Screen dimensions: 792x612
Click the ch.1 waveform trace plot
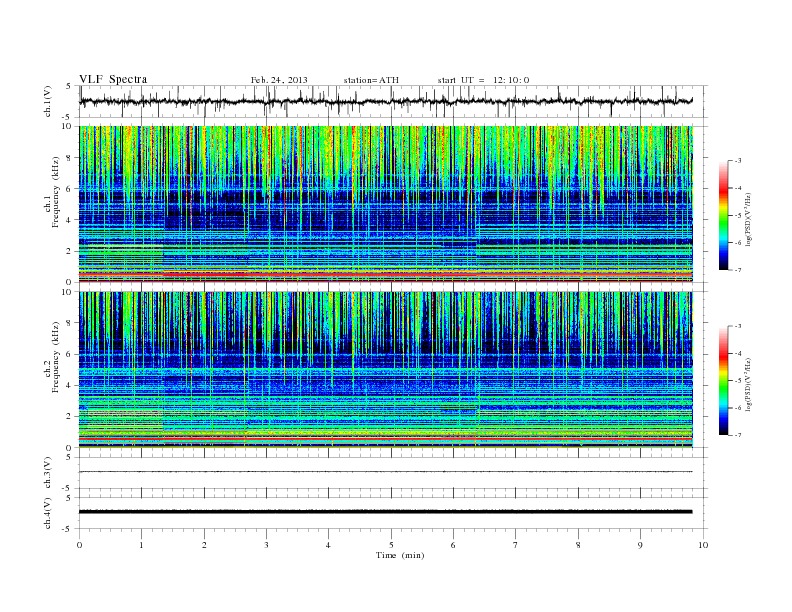(x=393, y=101)
